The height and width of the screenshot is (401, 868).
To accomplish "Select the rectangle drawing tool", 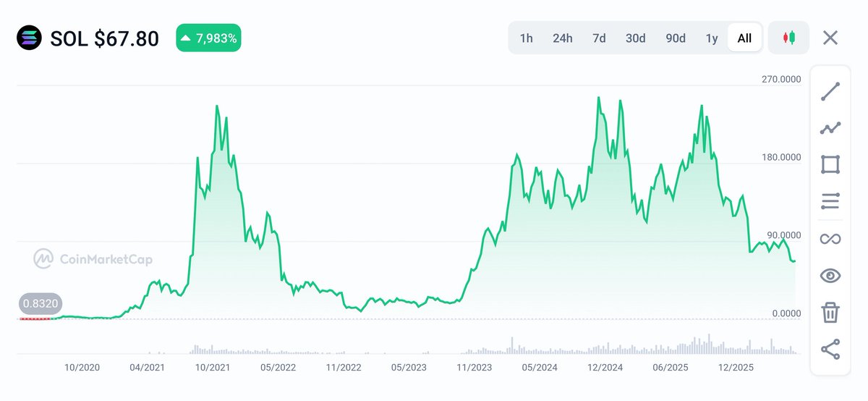I will (x=830, y=164).
